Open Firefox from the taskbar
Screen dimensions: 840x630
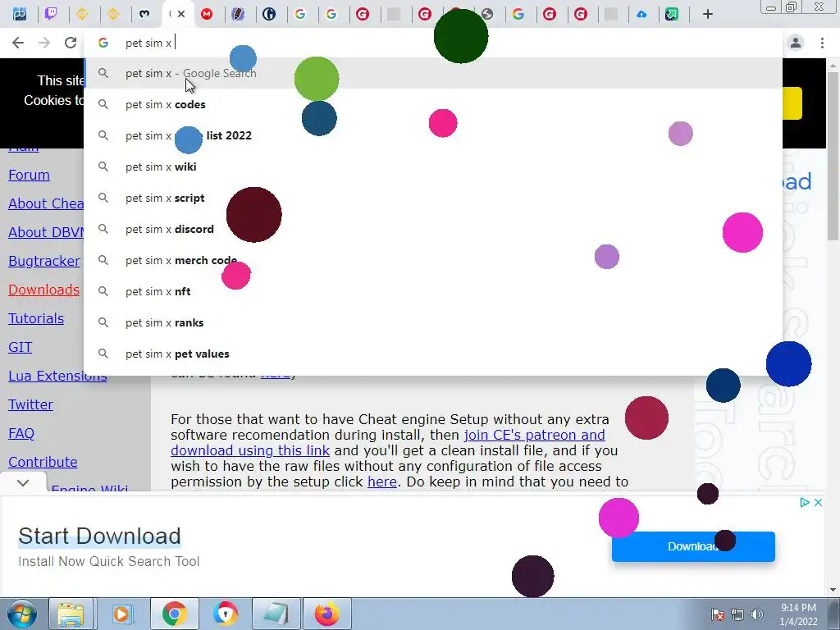pyautogui.click(x=326, y=614)
